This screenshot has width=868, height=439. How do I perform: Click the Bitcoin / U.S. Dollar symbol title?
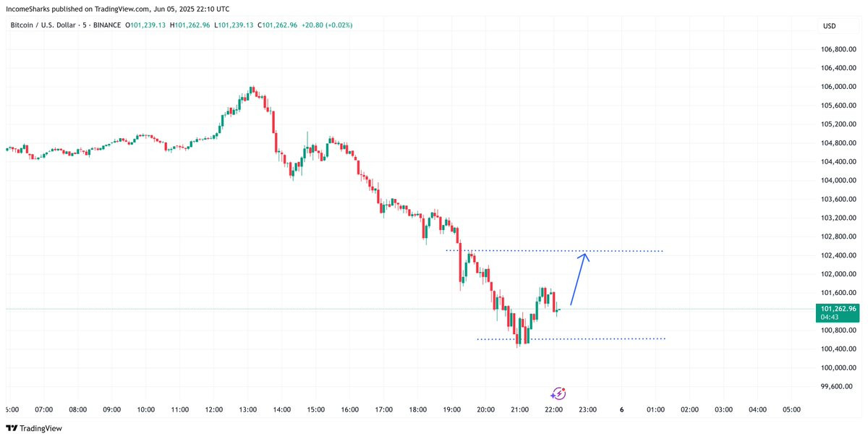pos(44,25)
